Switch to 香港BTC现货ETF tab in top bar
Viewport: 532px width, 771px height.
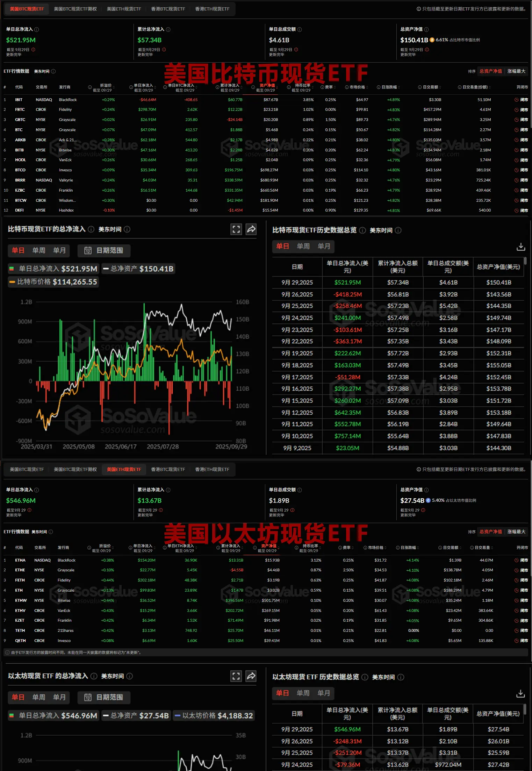168,9
